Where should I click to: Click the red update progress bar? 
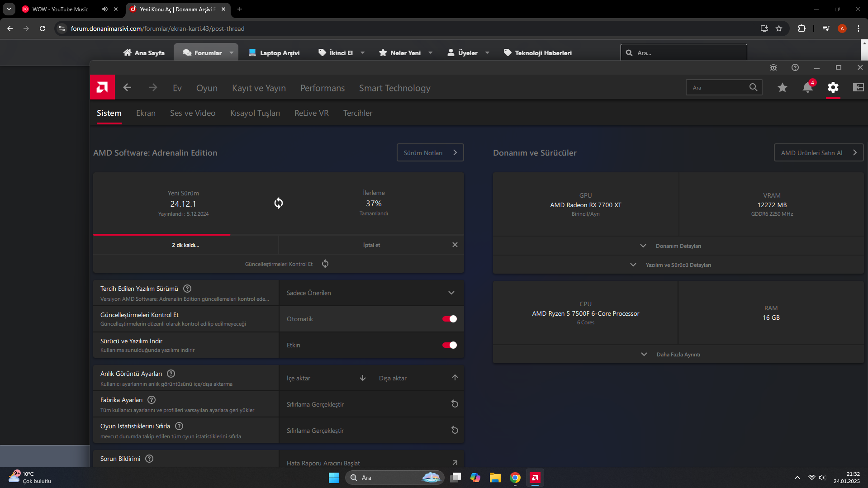pyautogui.click(x=161, y=235)
